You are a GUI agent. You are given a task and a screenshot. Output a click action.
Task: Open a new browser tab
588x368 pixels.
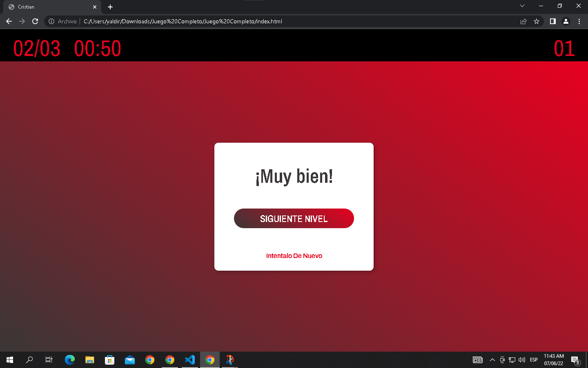click(x=110, y=7)
